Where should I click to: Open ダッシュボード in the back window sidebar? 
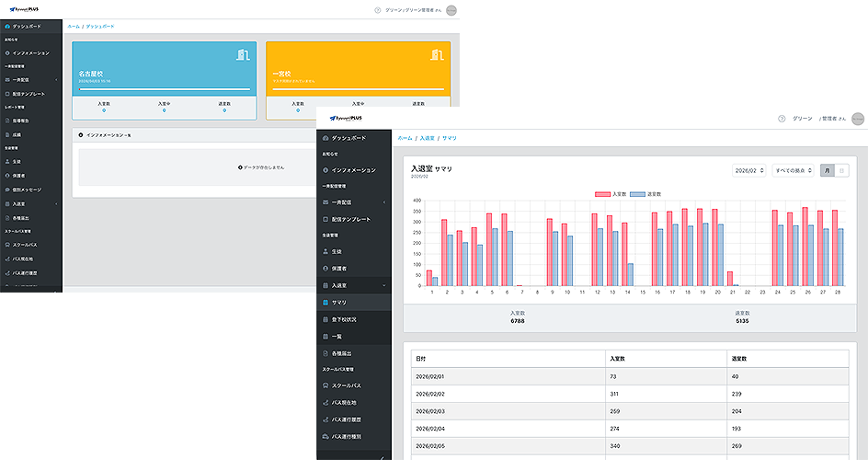click(27, 26)
